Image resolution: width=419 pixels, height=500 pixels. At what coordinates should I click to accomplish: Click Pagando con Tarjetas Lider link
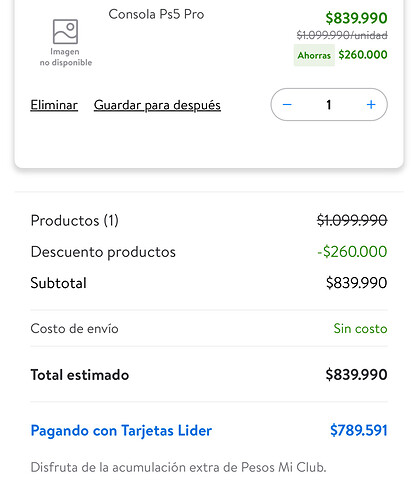pos(121,430)
